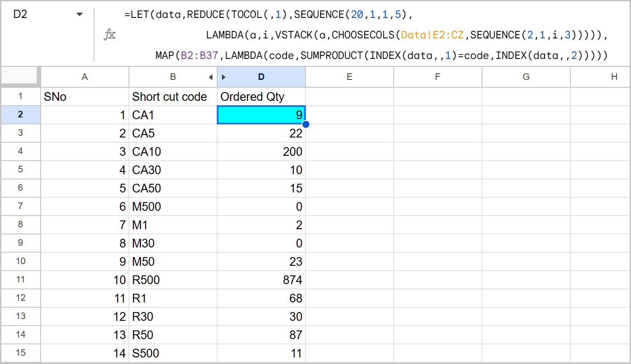Image resolution: width=631 pixels, height=364 pixels.
Task: Select the cell containing M50
Action: [173, 261]
